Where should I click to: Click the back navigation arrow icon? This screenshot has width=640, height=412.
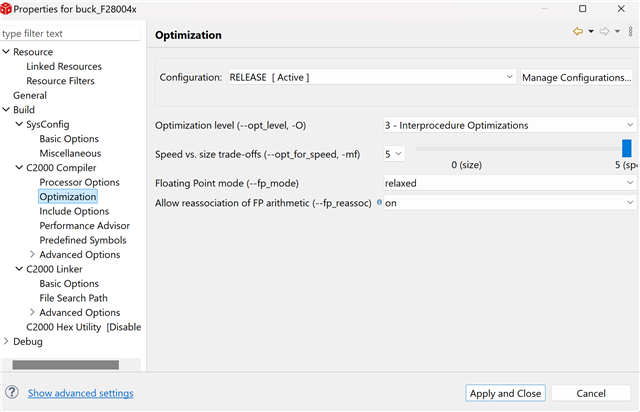[578, 33]
